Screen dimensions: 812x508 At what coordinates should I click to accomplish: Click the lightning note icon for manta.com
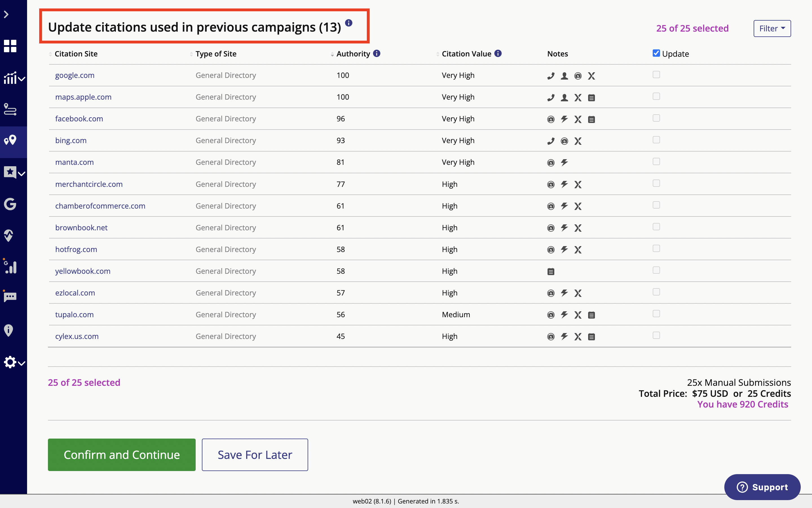point(564,163)
